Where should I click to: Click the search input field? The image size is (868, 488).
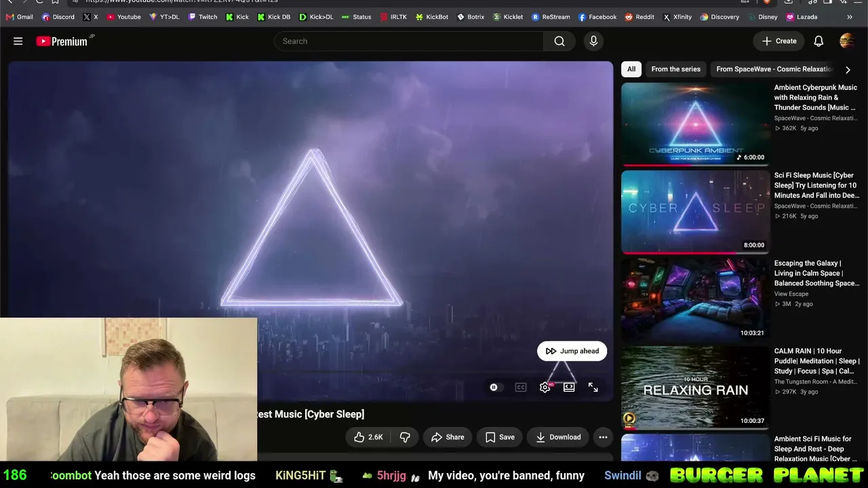tap(409, 41)
